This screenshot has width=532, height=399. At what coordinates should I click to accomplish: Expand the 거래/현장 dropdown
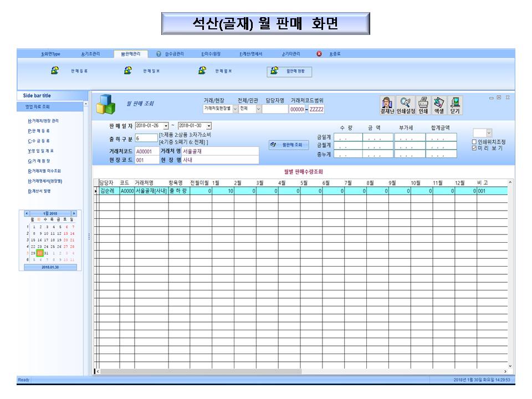point(235,109)
